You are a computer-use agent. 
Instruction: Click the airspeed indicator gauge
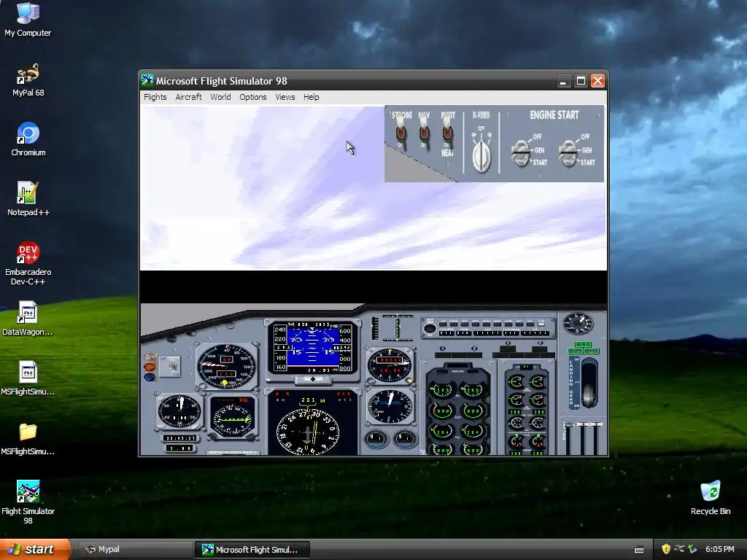(226, 366)
